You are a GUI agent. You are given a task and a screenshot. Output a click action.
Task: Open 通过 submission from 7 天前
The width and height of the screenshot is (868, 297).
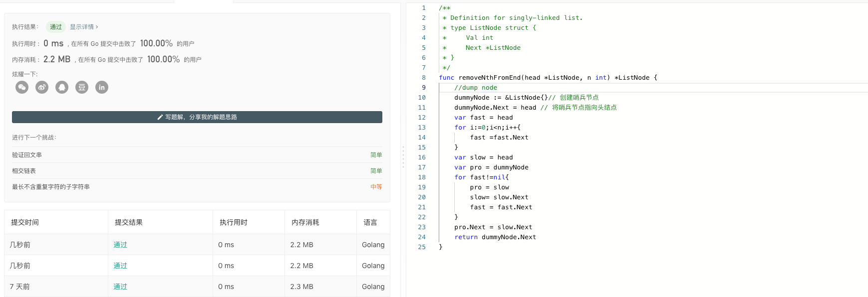pyautogui.click(x=120, y=287)
